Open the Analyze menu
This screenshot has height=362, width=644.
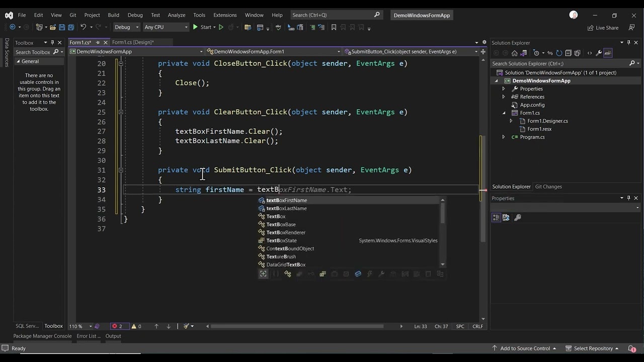point(177,15)
